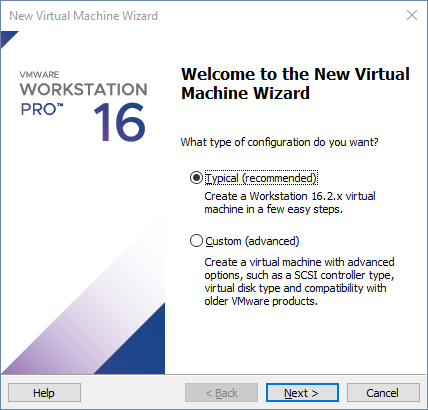Select the Typical (recommended) radio button
Screen dimensions: 428x410
(x=196, y=178)
